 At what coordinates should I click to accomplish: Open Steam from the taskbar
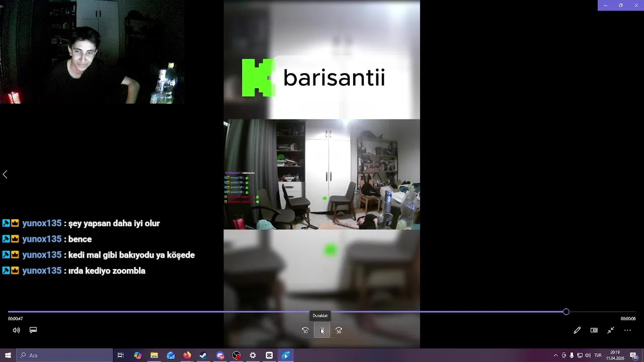(x=203, y=355)
